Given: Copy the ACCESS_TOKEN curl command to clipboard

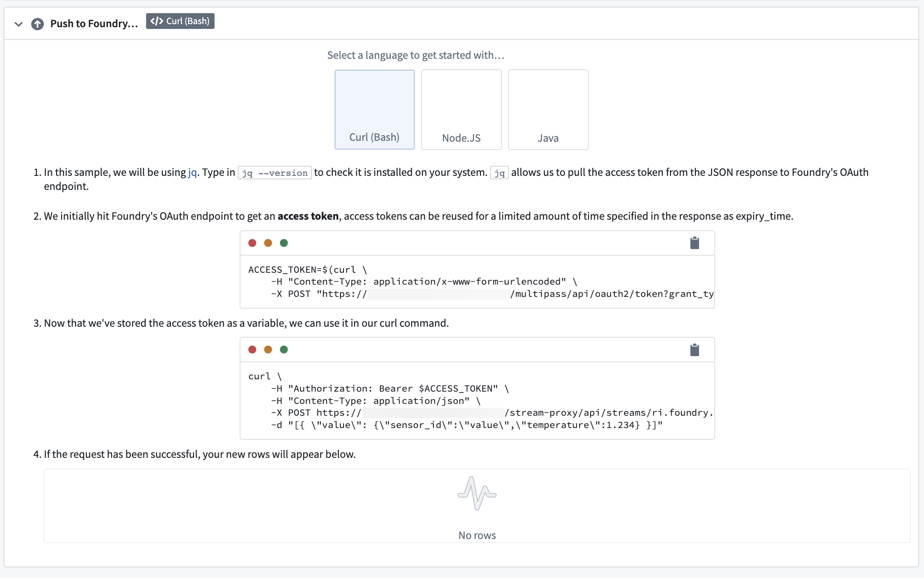Looking at the screenshot, I should click(x=694, y=243).
